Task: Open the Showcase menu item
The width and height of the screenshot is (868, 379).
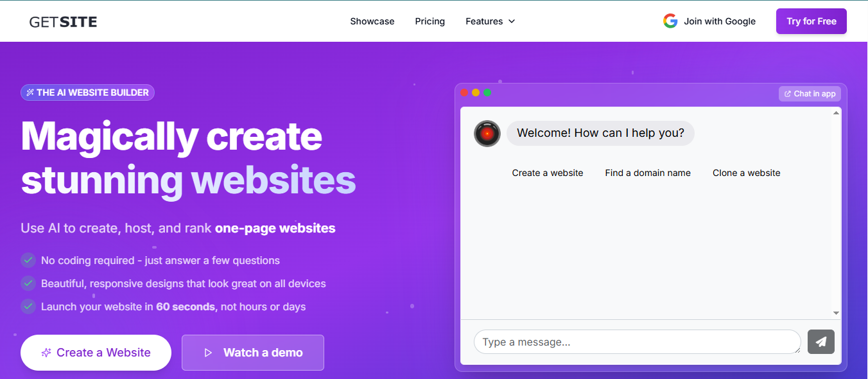Action: 372,21
